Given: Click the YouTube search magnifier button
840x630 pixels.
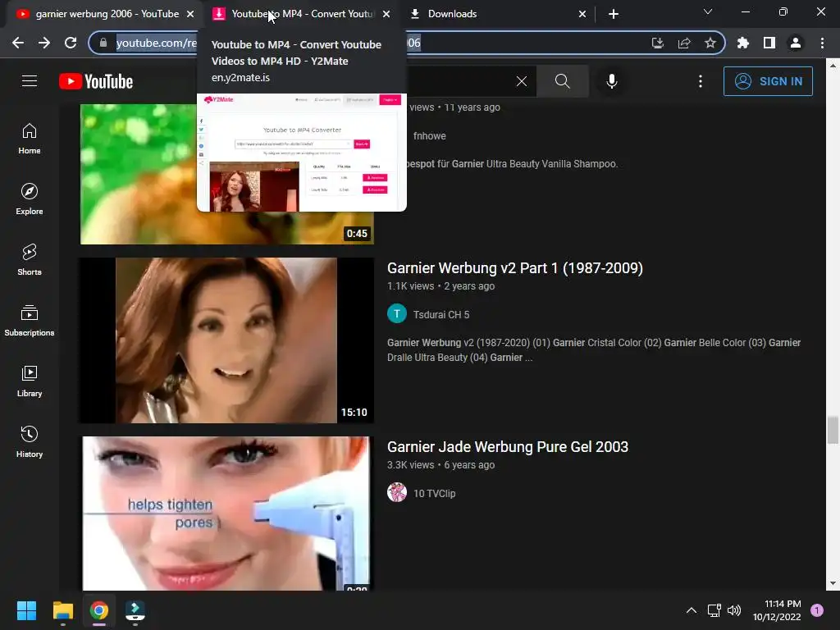Looking at the screenshot, I should tap(563, 81).
